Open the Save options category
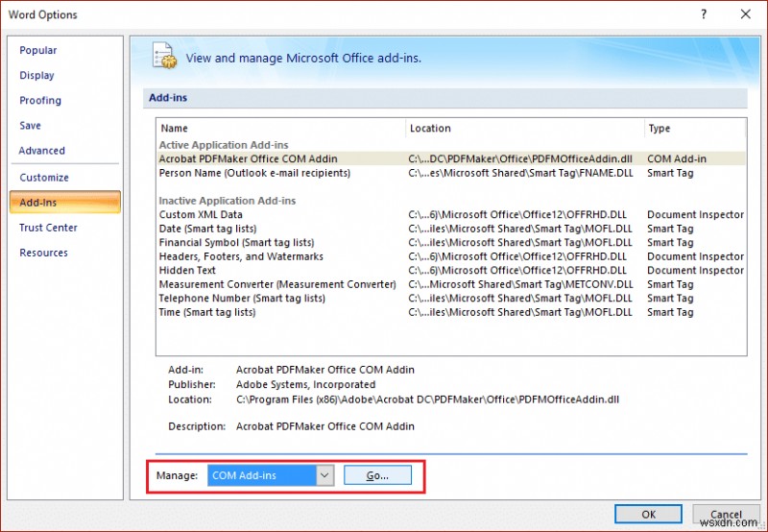The image size is (768, 532). pyautogui.click(x=30, y=126)
